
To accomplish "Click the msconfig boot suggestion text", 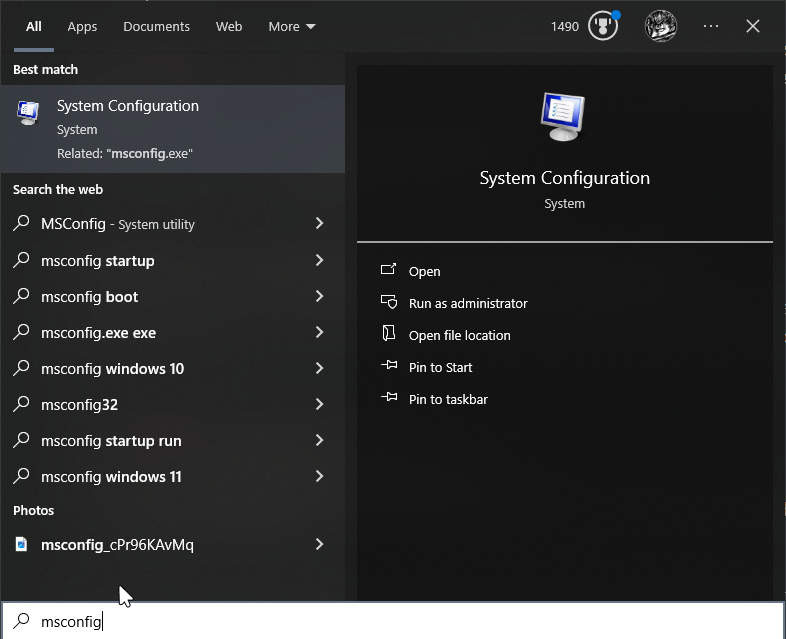I will 89,297.
